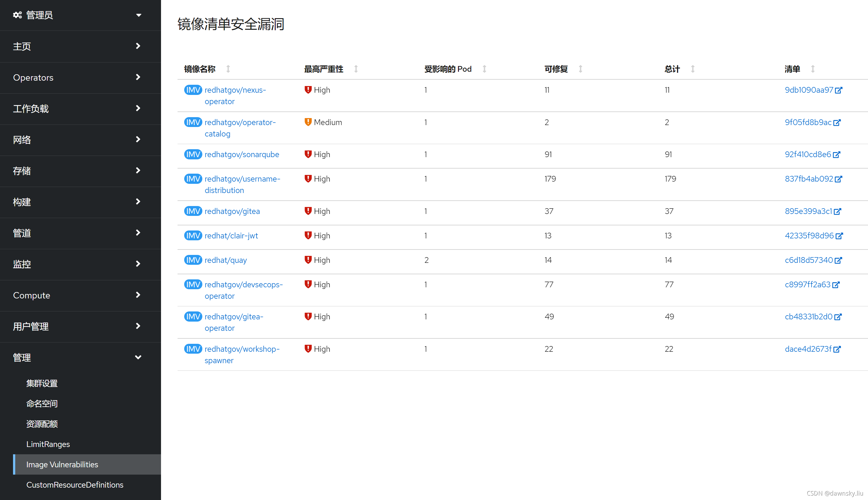This screenshot has width=868, height=500.
Task: Click IMV badge for redhat/quay
Action: pos(193,260)
